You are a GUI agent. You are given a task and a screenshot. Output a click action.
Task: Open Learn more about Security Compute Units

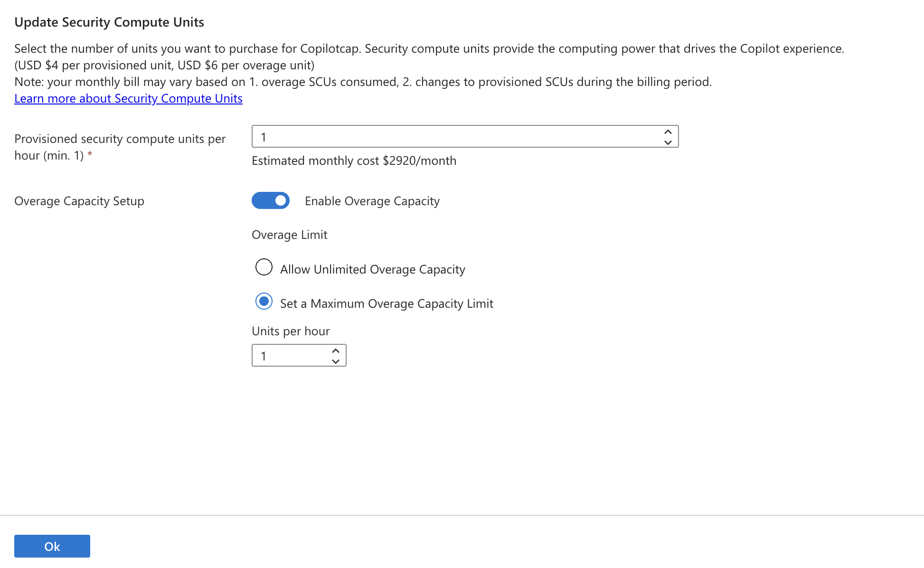pyautogui.click(x=128, y=98)
